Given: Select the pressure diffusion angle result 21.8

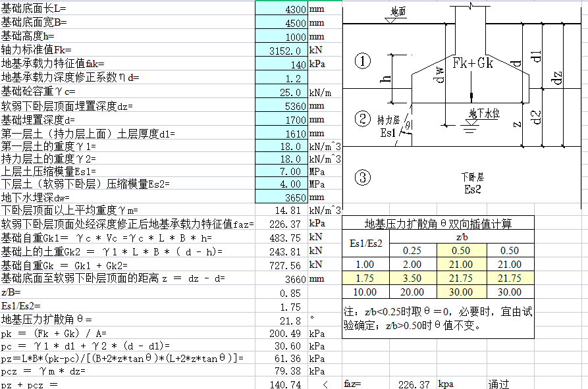Looking at the screenshot, I should 281,320.
